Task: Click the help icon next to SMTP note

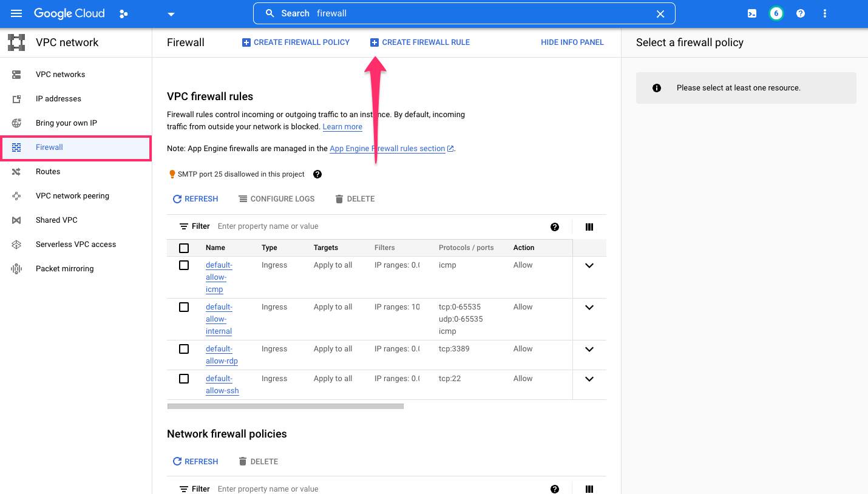Action: pos(317,174)
